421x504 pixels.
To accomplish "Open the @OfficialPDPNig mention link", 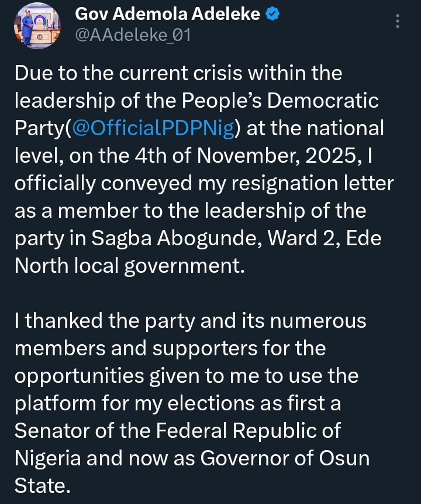I will coord(152,127).
